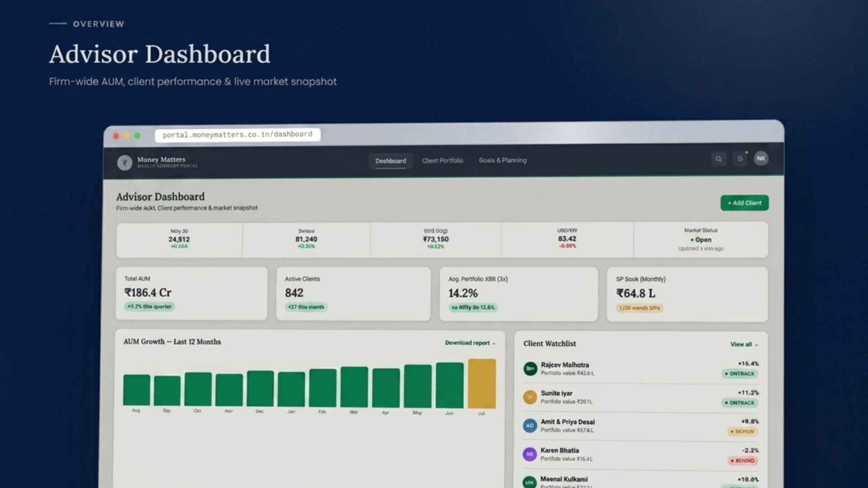Click the AUM Growth — Last 12 Months heading
This screenshot has height=488, width=868.
172,342
